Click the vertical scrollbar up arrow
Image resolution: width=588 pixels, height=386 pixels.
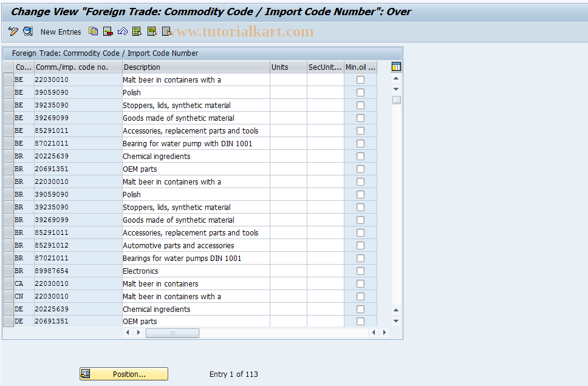(x=396, y=78)
